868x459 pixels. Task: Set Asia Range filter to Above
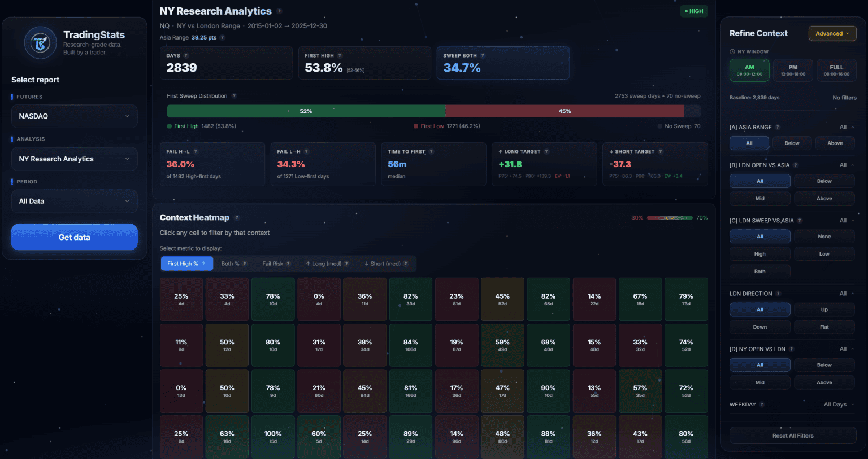(x=835, y=143)
